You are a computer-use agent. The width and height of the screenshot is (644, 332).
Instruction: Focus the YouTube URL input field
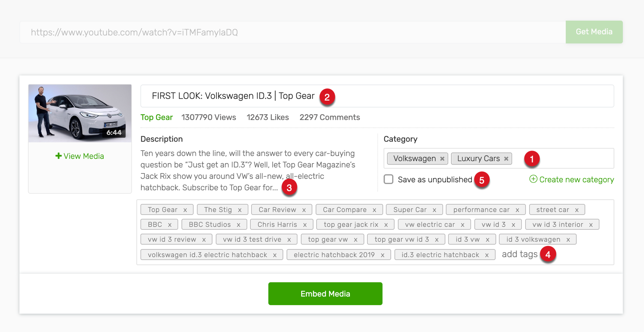click(x=293, y=32)
